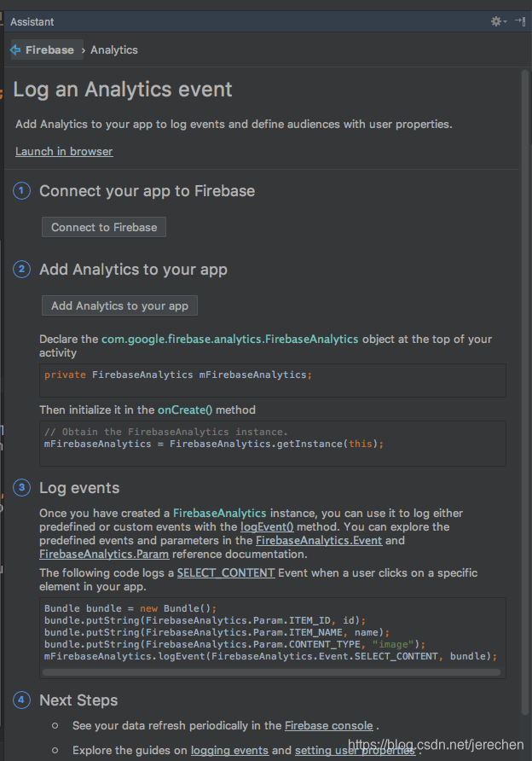Select step circle 4 for Next Steps
The image size is (532, 761).
pyautogui.click(x=21, y=700)
